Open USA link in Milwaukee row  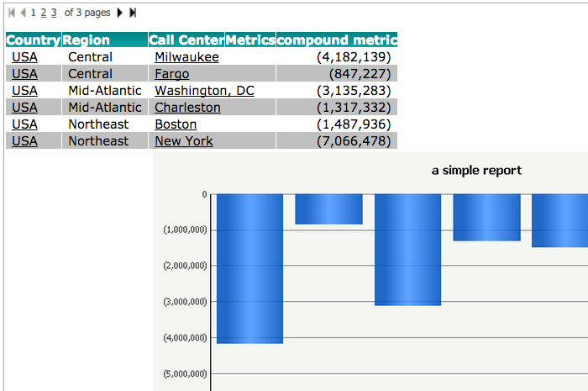[24, 57]
